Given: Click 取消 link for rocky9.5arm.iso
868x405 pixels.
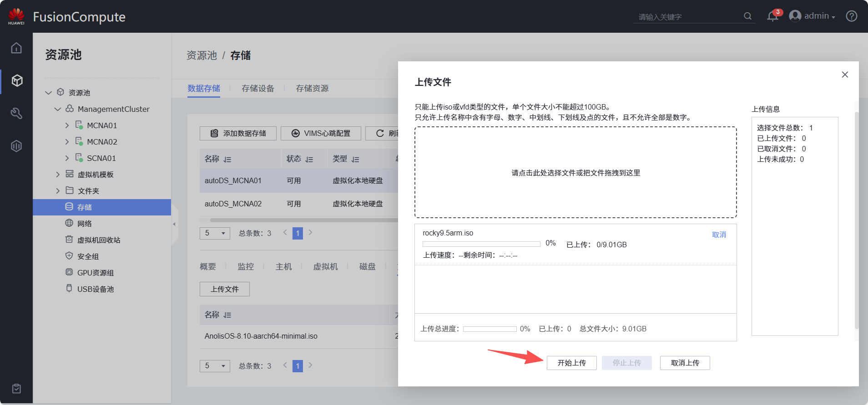Looking at the screenshot, I should [719, 235].
